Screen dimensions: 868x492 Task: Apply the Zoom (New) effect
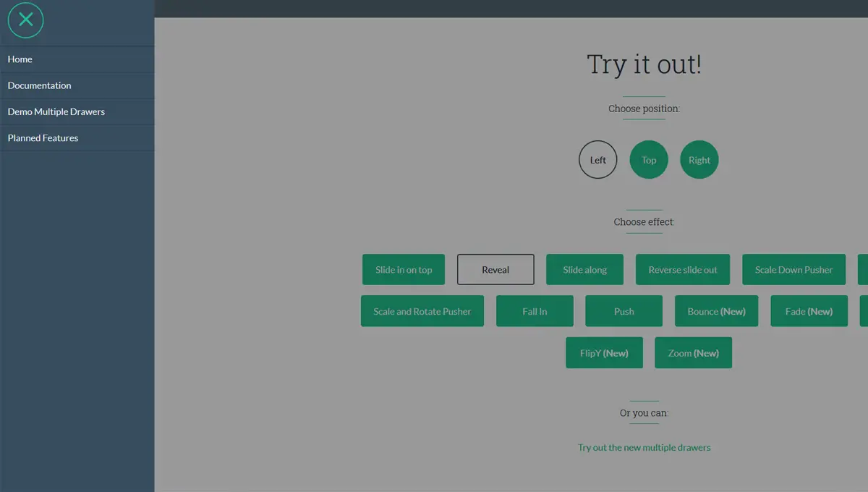pyautogui.click(x=693, y=352)
